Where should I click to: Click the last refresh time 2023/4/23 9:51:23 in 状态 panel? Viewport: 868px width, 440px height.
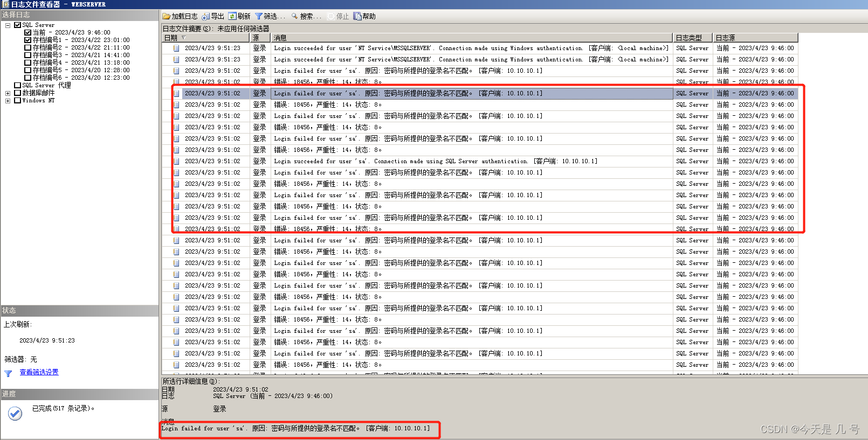coord(47,340)
